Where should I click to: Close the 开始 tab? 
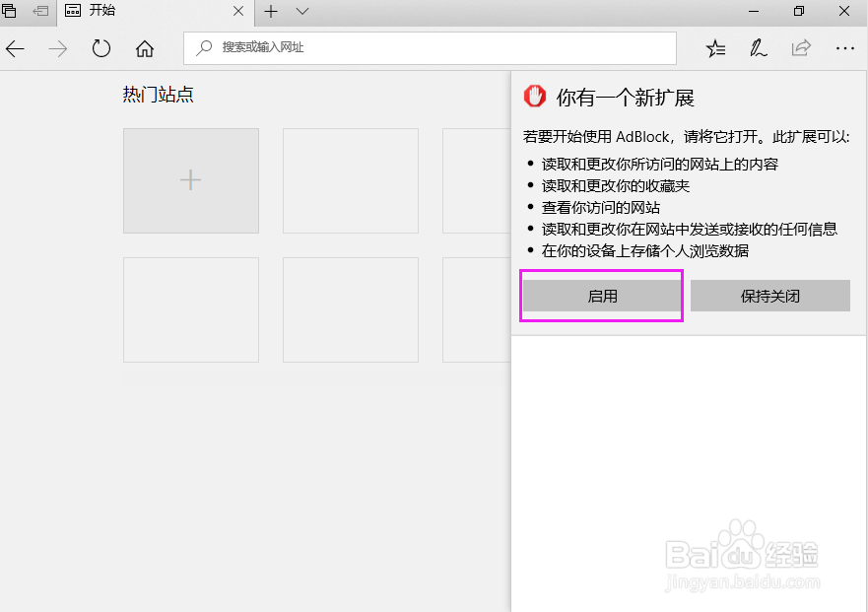tap(238, 11)
